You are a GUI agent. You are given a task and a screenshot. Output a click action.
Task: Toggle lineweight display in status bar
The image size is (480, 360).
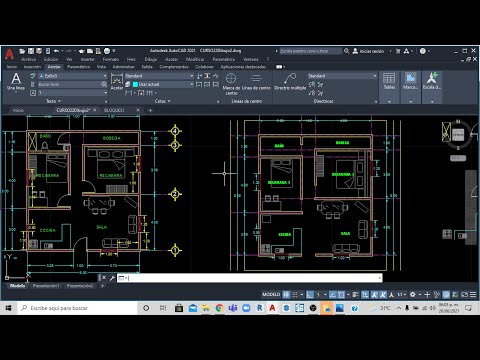[355, 294]
